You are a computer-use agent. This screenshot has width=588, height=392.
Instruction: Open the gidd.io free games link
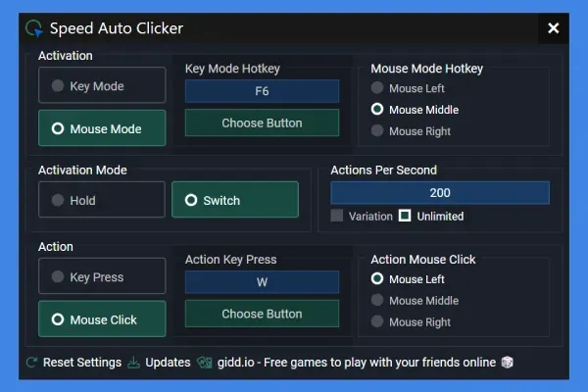pos(357,363)
